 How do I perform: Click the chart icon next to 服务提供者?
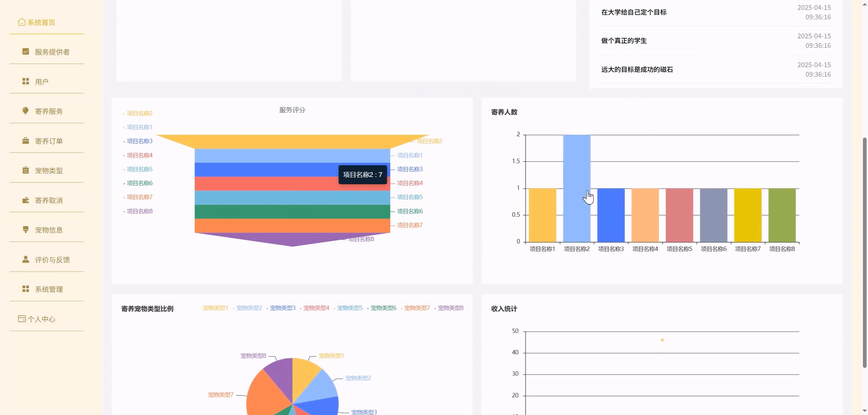26,51
